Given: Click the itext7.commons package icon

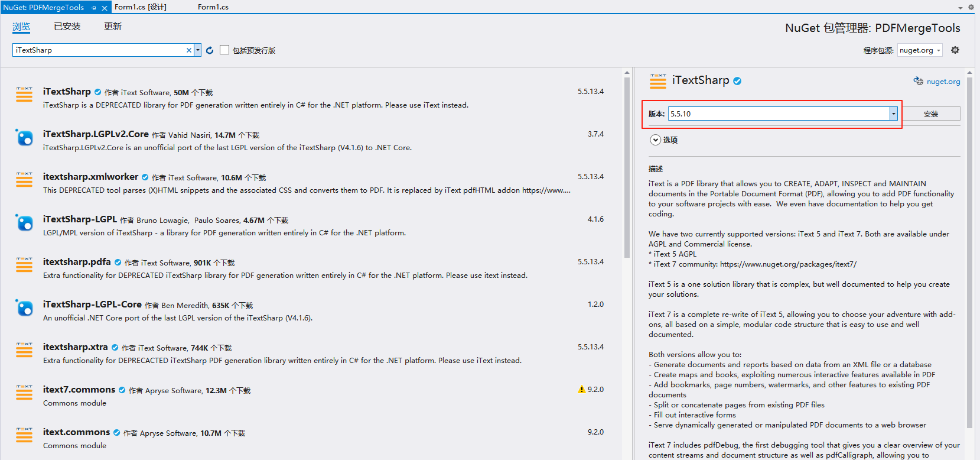Looking at the screenshot, I should pos(24,393).
